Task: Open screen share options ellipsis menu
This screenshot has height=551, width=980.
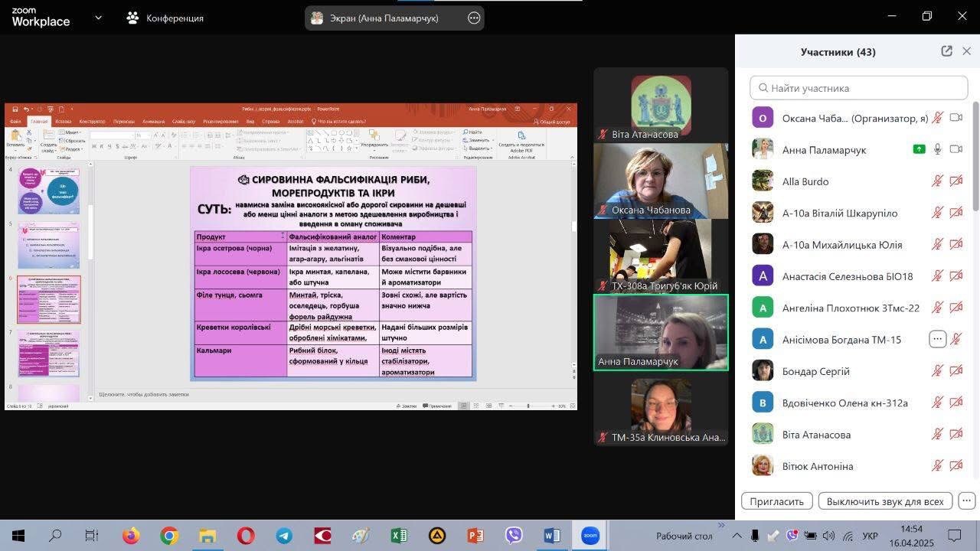Action: pos(474,18)
